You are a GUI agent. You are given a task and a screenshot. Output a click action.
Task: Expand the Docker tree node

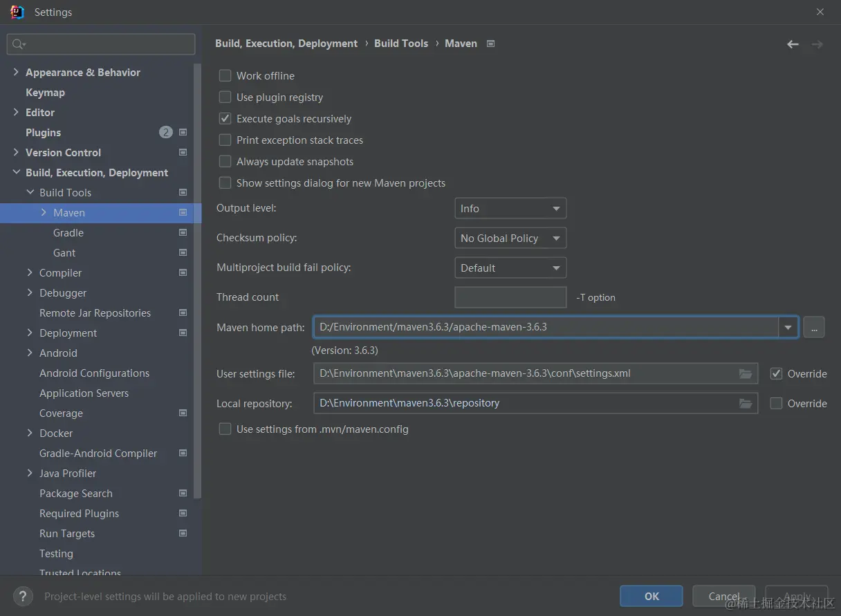pyautogui.click(x=30, y=433)
